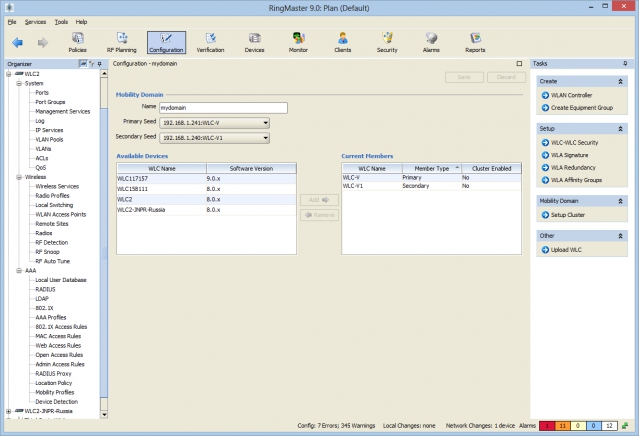Image resolution: width=639 pixels, height=436 pixels.
Task: Open the Devices view
Action: [x=254, y=42]
